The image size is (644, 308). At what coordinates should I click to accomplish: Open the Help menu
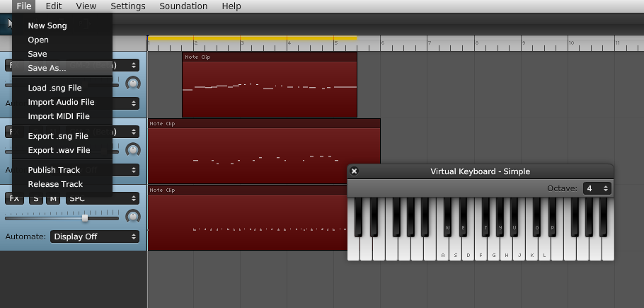coord(231,6)
